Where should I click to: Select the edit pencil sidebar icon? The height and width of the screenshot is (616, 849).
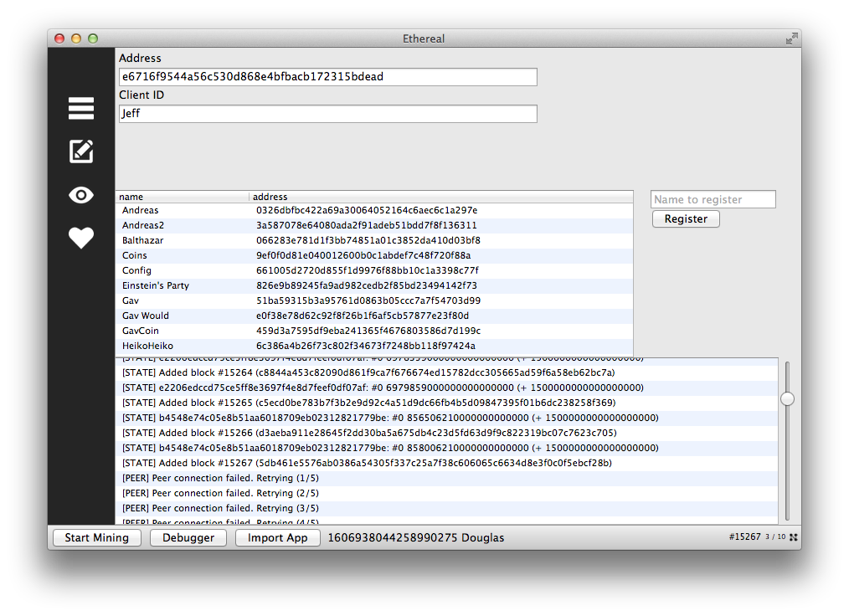pyautogui.click(x=81, y=151)
